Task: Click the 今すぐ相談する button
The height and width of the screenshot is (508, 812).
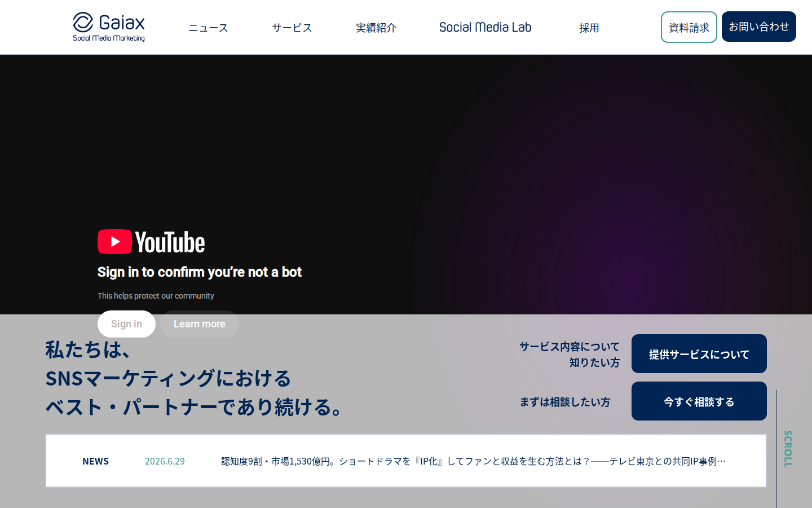Action: point(699,401)
